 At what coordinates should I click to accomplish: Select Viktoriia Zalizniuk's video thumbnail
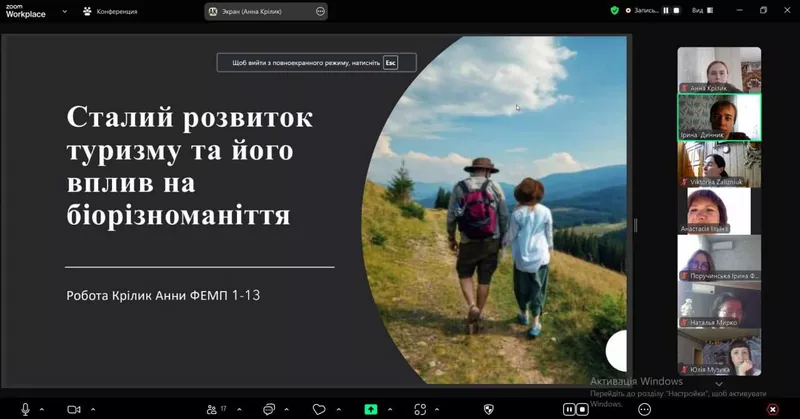point(719,164)
